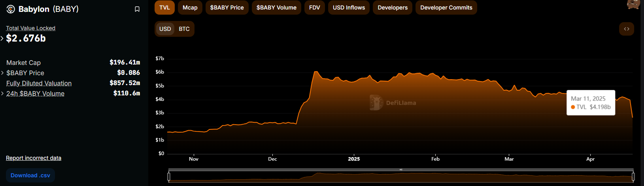Click the user avatar in top corner

[x=633, y=4]
